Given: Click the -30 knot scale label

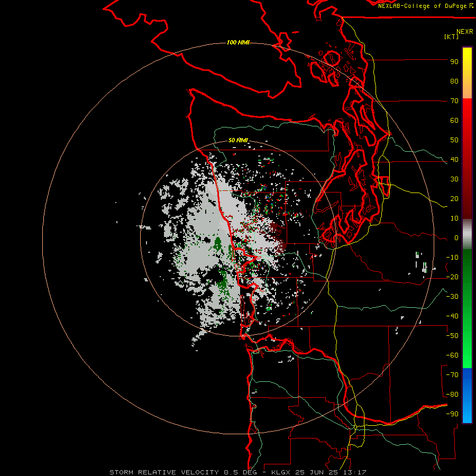Looking at the screenshot, I should [452, 297].
